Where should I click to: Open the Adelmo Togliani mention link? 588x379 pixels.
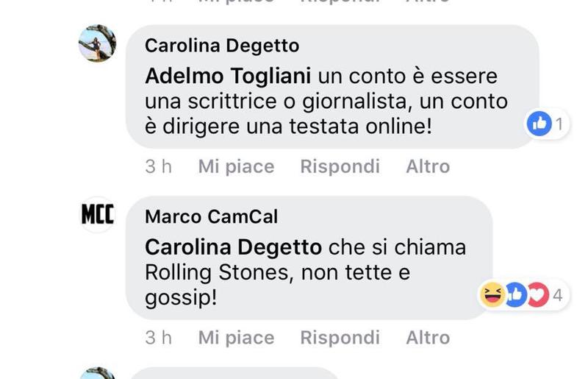pyautogui.click(x=229, y=76)
